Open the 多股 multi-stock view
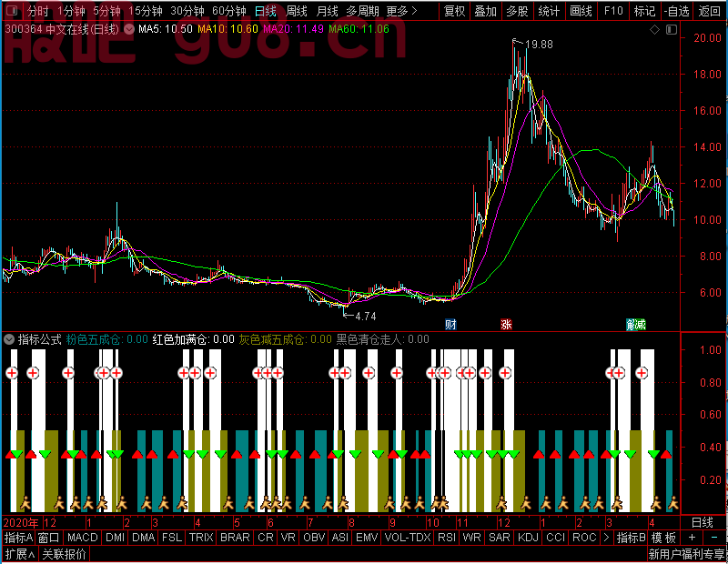728x564 pixels. tap(517, 11)
